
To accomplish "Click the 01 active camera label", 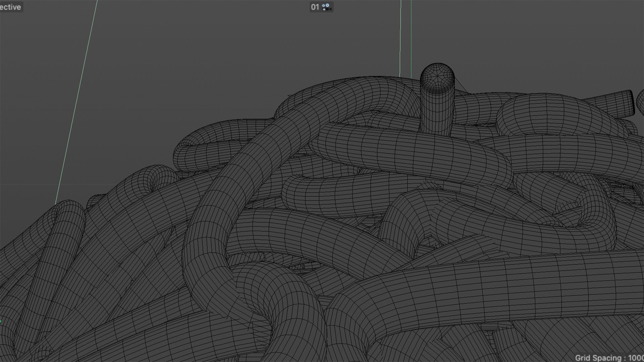I will pyautogui.click(x=315, y=7).
